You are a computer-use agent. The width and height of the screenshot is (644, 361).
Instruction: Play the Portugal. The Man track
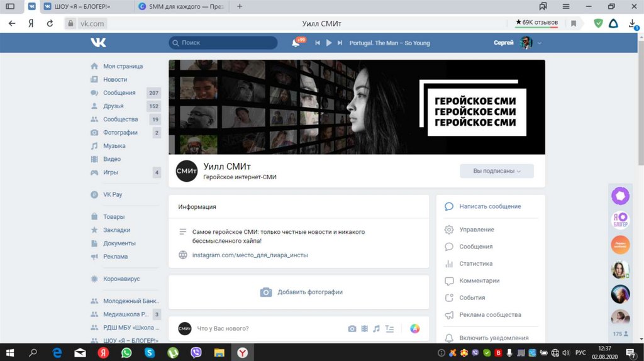tap(328, 43)
